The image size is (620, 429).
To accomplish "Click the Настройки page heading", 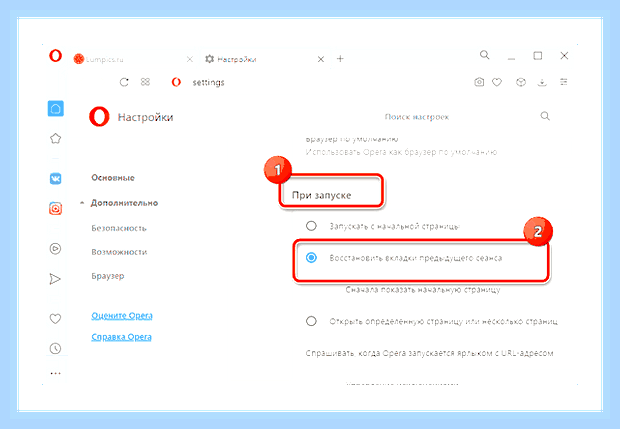I will pos(145,117).
